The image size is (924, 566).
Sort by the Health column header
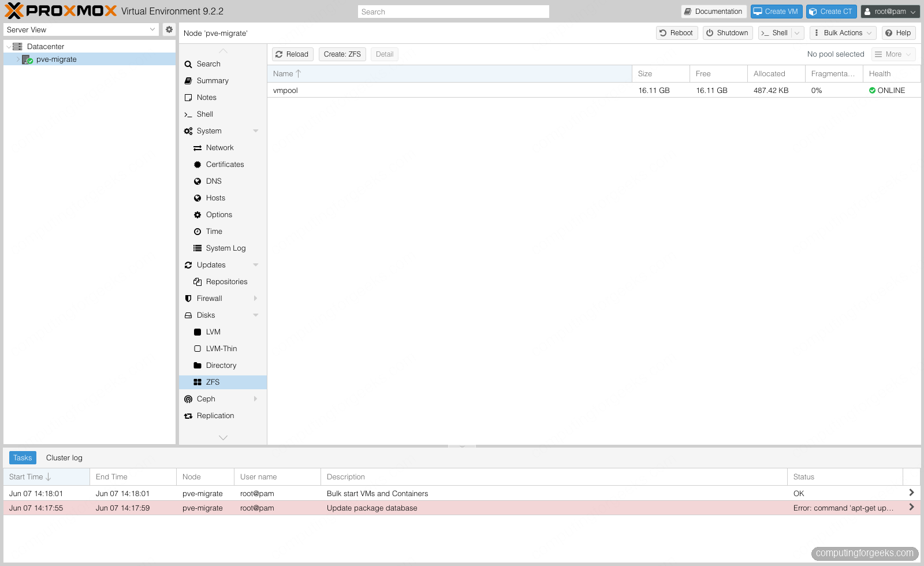pyautogui.click(x=892, y=74)
